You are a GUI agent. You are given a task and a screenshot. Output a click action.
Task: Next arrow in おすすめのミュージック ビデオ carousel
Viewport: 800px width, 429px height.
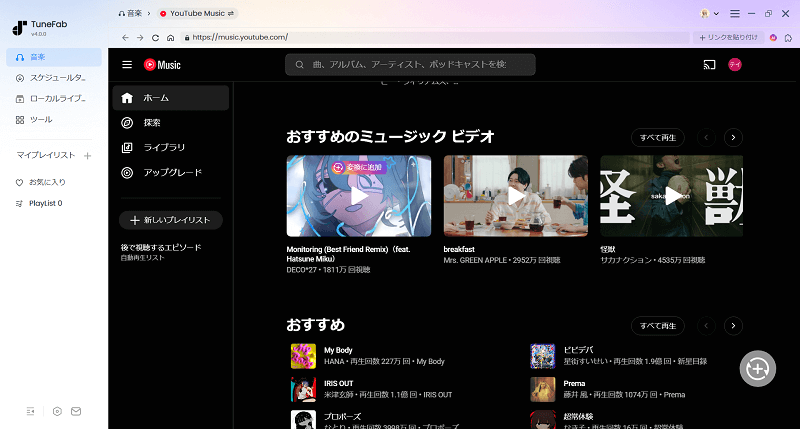733,138
